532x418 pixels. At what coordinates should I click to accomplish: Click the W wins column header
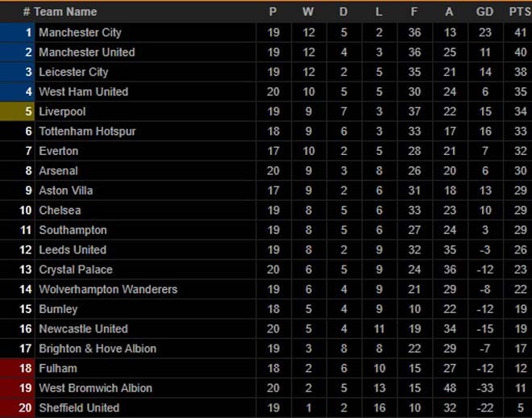point(308,12)
